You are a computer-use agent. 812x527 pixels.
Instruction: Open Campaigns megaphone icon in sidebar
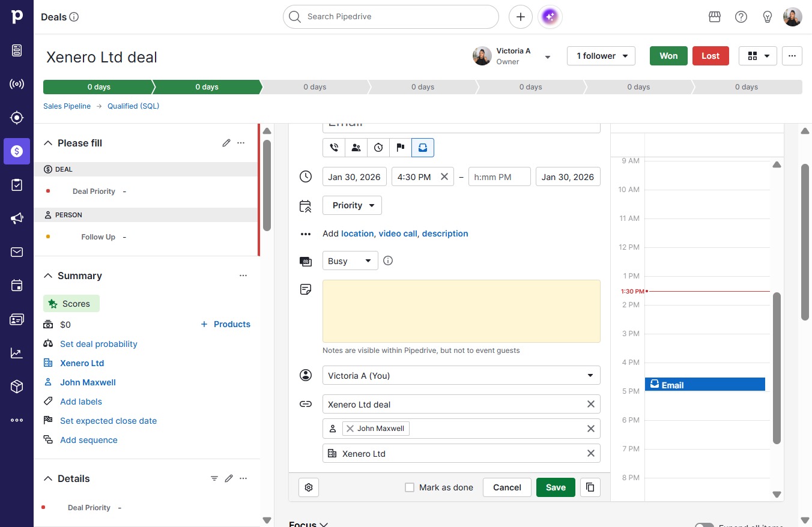[17, 218]
